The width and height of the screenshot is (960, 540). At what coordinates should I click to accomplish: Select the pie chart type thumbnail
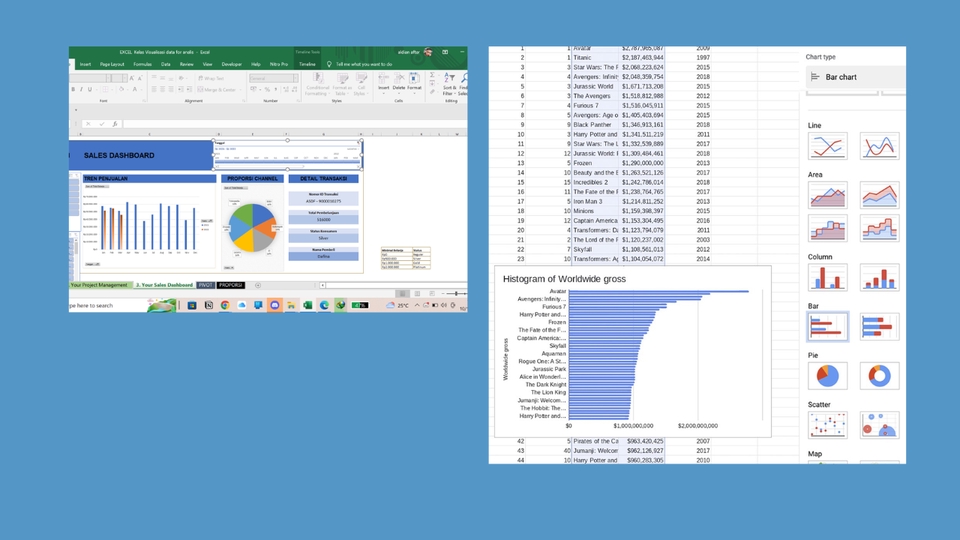(828, 376)
